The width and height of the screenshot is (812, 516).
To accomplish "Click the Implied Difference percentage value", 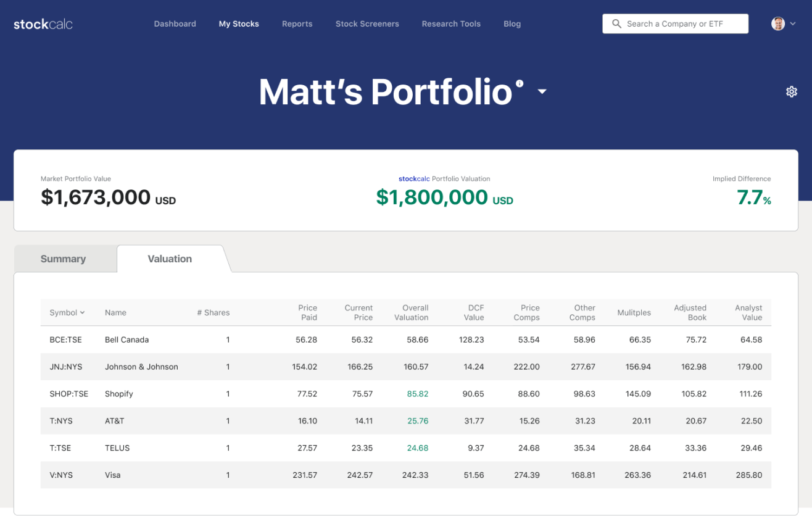I will click(753, 199).
